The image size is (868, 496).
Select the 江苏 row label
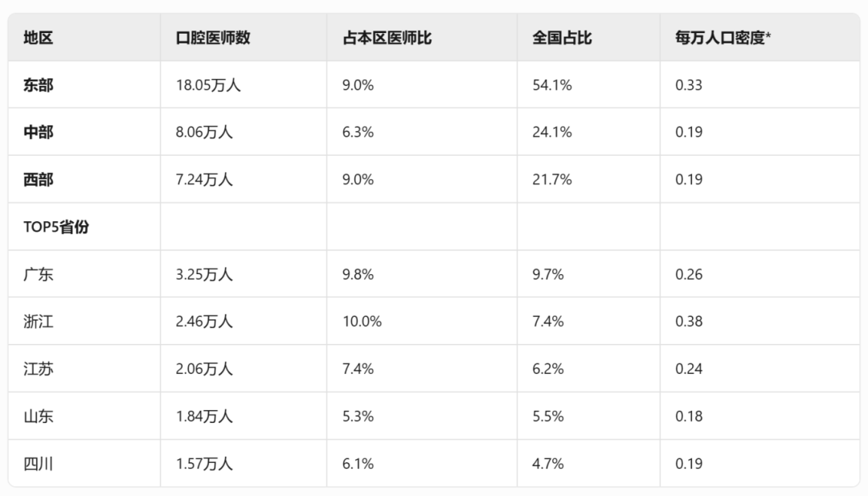pos(39,369)
